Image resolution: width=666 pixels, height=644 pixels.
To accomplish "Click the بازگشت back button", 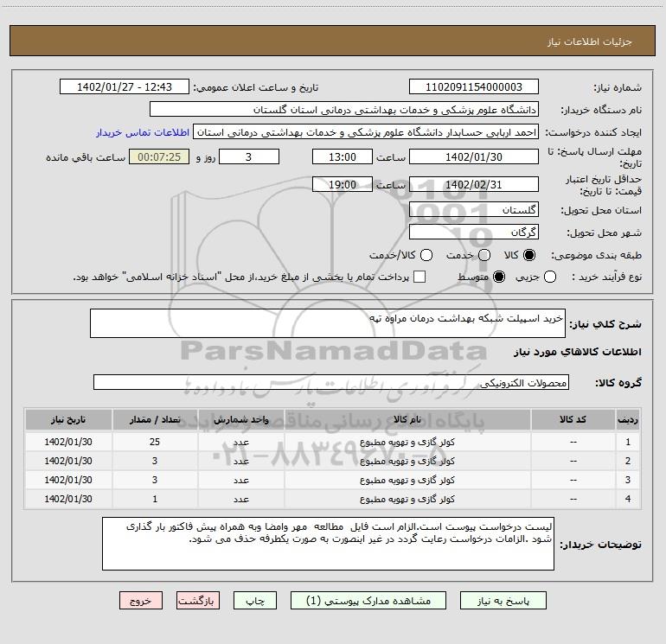I will 198,601.
